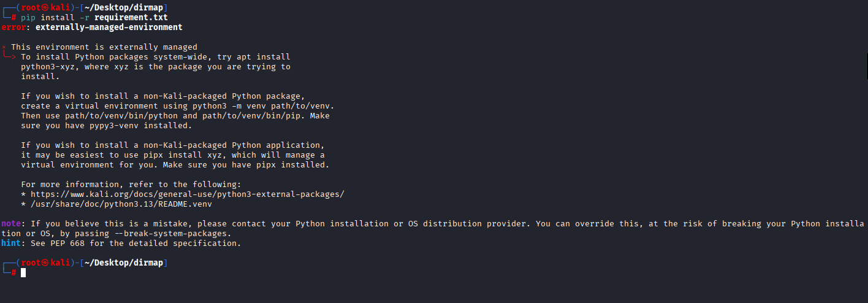Click the Kali symbol in first prompt

(x=44, y=8)
